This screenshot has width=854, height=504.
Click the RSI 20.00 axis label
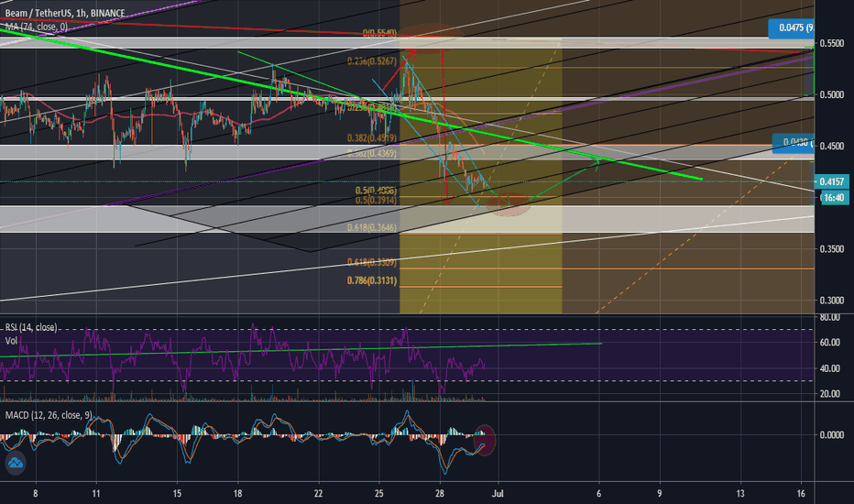click(x=830, y=393)
